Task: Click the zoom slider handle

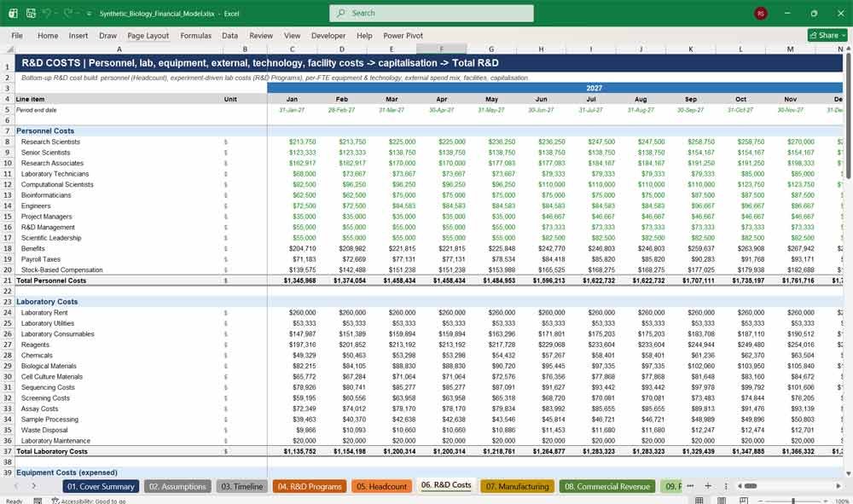Action: (793, 501)
